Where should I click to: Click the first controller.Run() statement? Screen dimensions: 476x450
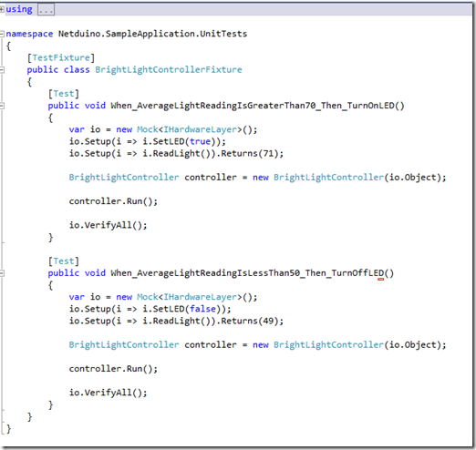pyautogui.click(x=113, y=201)
